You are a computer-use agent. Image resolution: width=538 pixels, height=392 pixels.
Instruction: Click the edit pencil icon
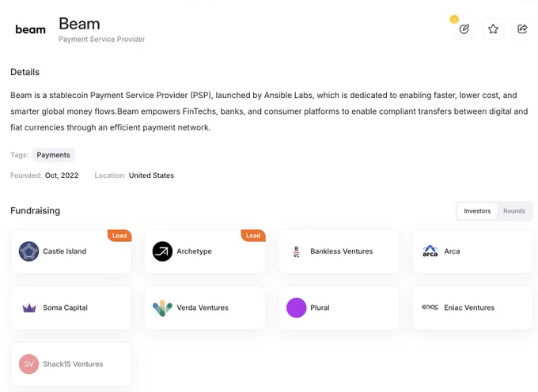point(464,29)
